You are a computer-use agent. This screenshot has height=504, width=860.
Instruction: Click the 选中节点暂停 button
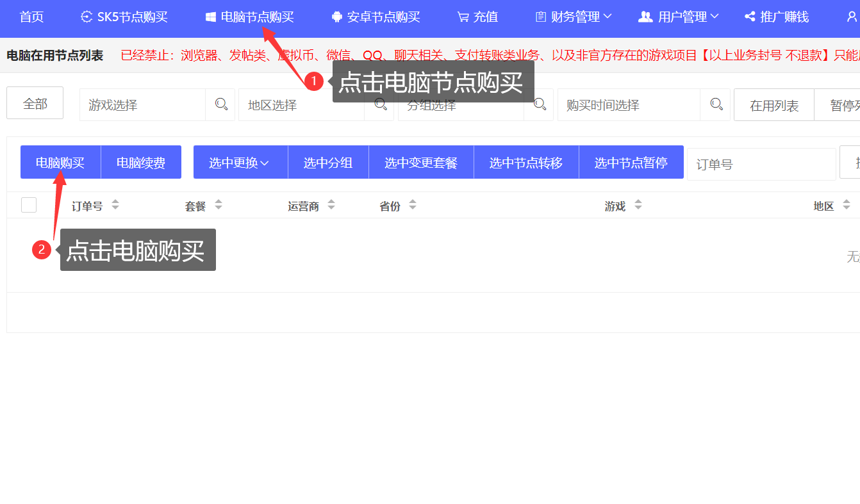click(631, 163)
